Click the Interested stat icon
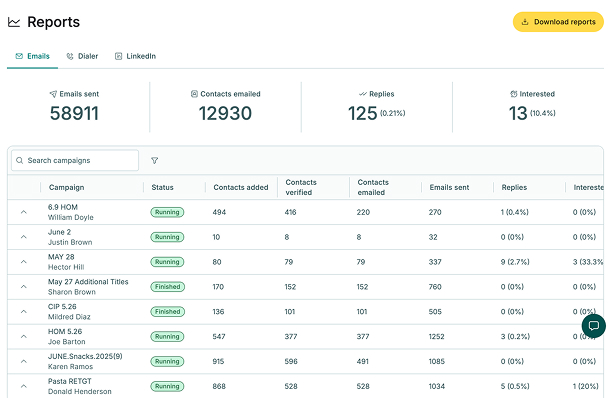This screenshot has width=616, height=398. (513, 94)
